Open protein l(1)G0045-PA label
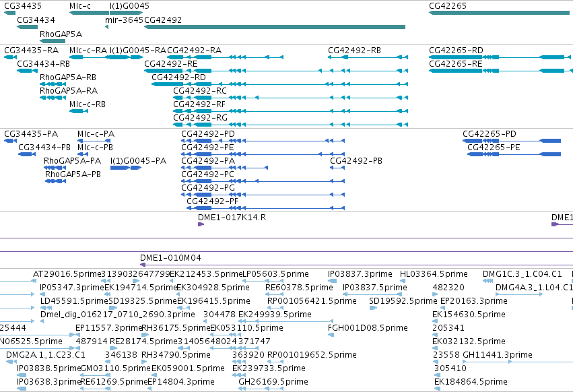The image size is (573, 392). click(138, 161)
